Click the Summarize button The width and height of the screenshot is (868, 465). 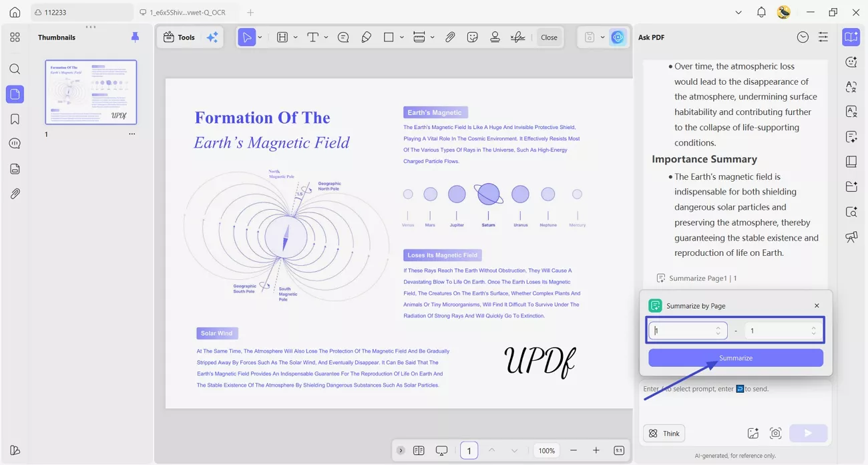click(x=735, y=357)
